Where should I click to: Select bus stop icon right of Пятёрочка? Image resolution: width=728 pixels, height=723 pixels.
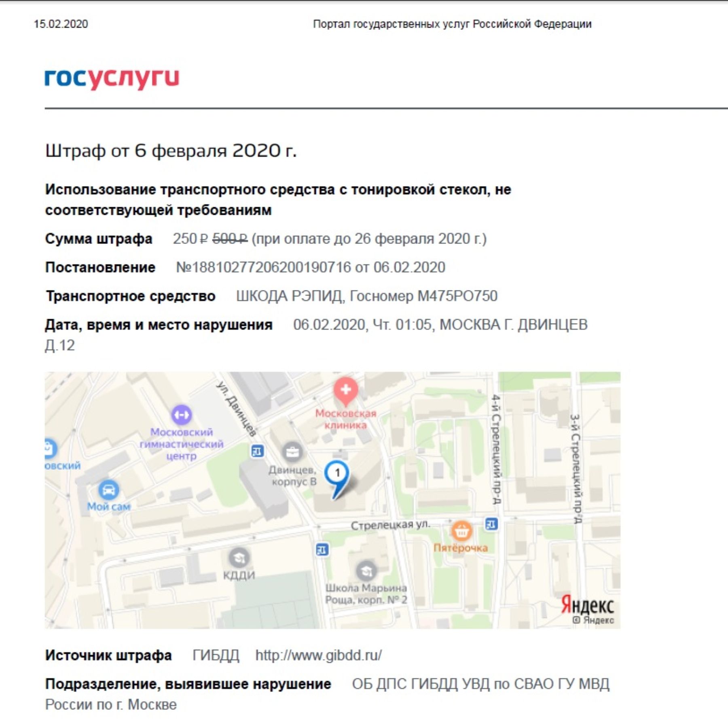pos(491,524)
